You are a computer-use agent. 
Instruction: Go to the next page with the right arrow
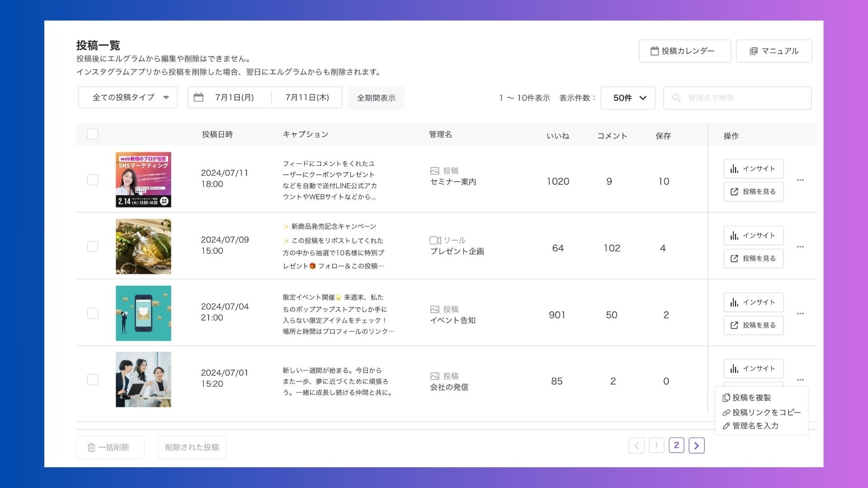pos(696,446)
